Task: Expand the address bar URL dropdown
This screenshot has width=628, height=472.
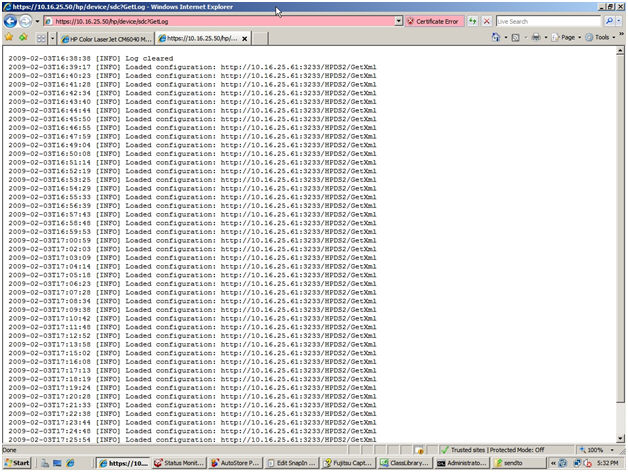Action: 398,21
